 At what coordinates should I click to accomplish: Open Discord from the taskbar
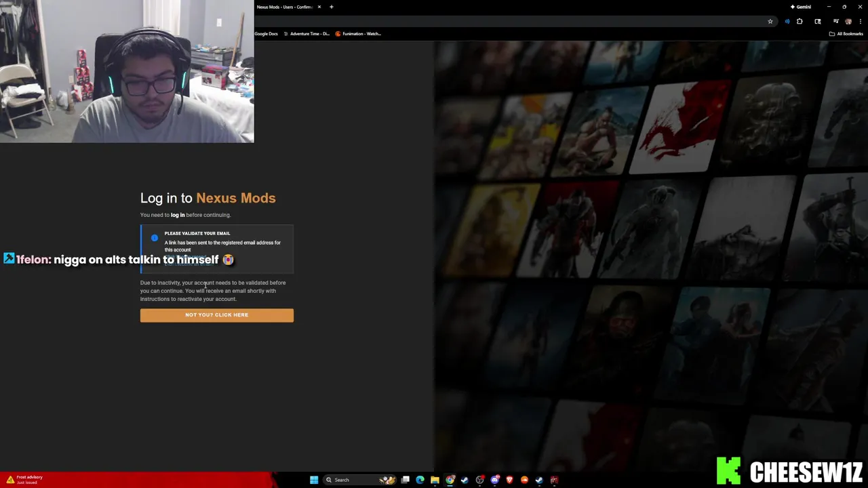pyautogui.click(x=495, y=480)
